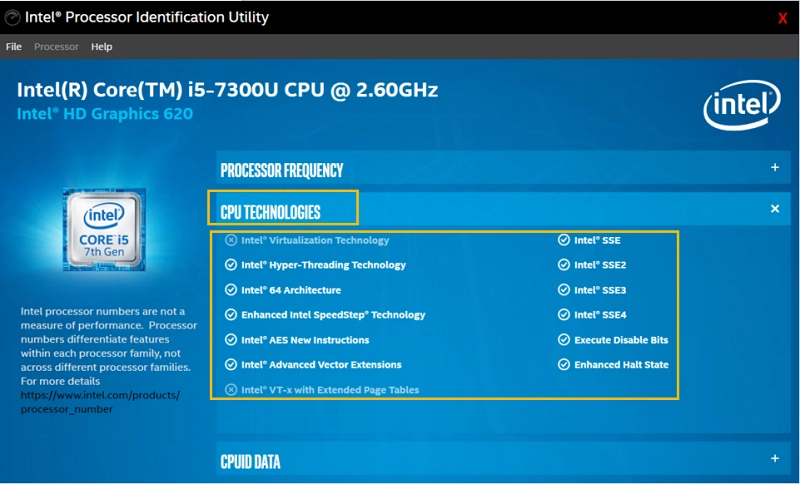Select the Intel 64 Architecture text
Viewport: 800px width, 484px height.
coord(291,290)
